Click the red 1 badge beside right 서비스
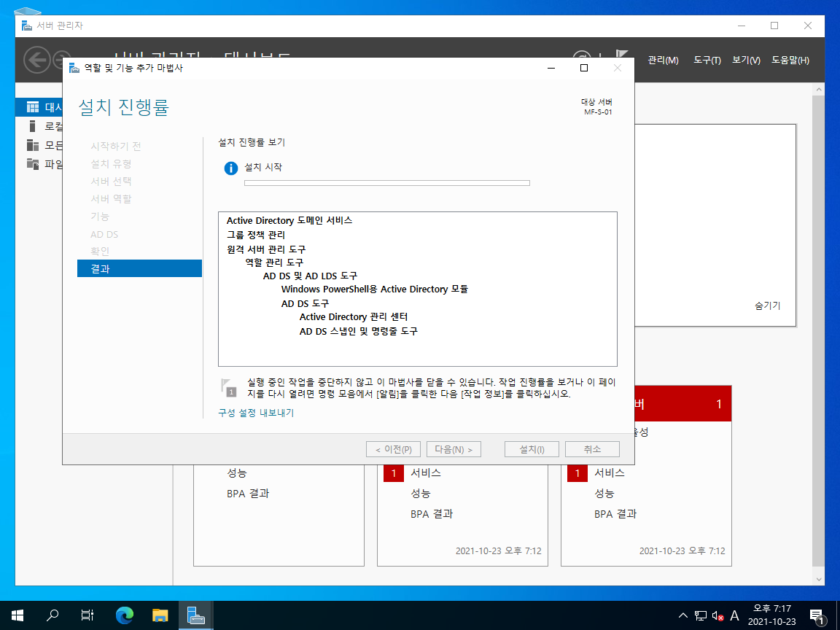 click(x=577, y=473)
